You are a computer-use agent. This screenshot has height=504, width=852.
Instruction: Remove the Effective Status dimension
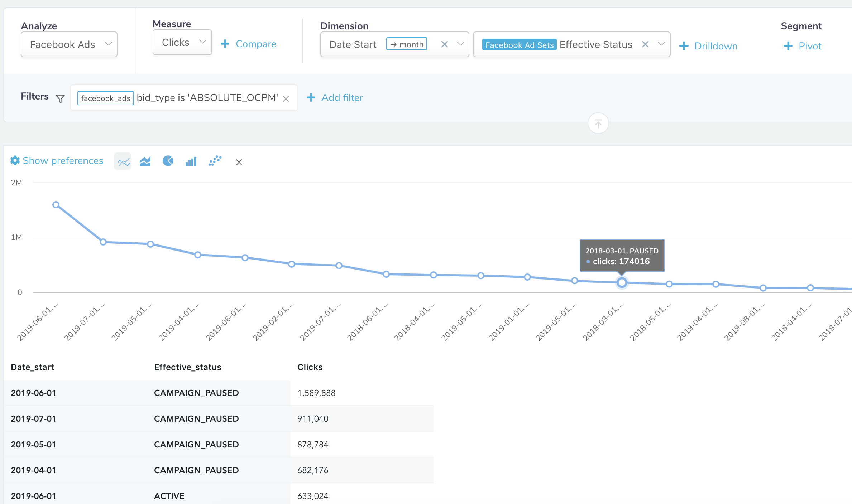tap(645, 44)
